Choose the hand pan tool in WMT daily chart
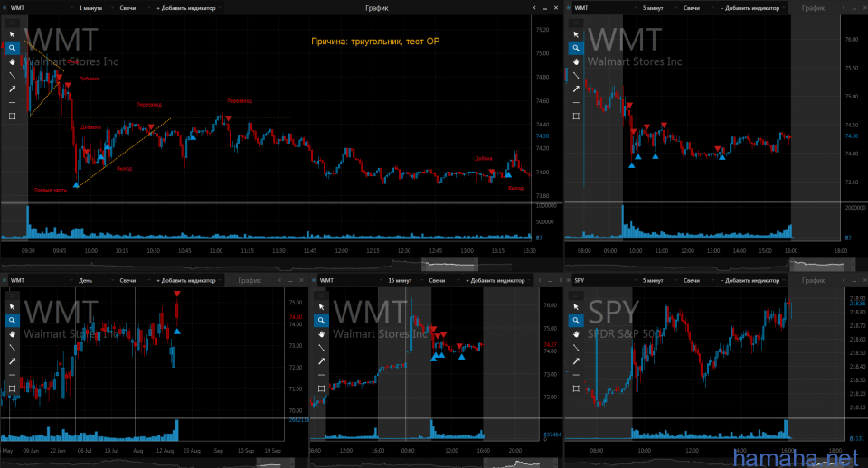 [12, 333]
